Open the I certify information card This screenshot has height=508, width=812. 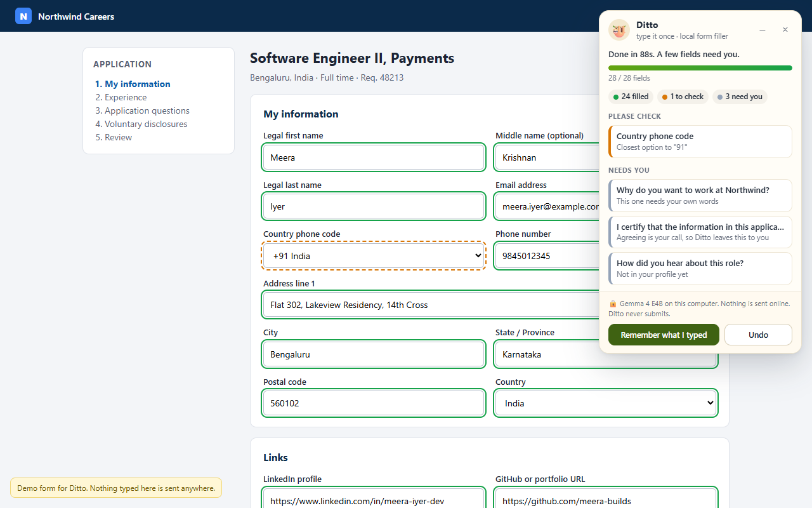(x=700, y=232)
